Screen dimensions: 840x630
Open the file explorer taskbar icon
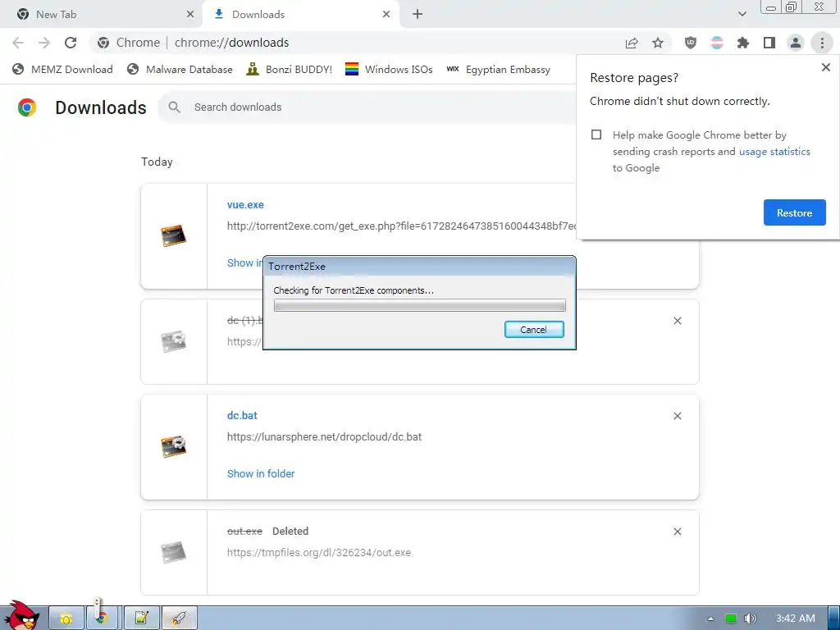66,619
